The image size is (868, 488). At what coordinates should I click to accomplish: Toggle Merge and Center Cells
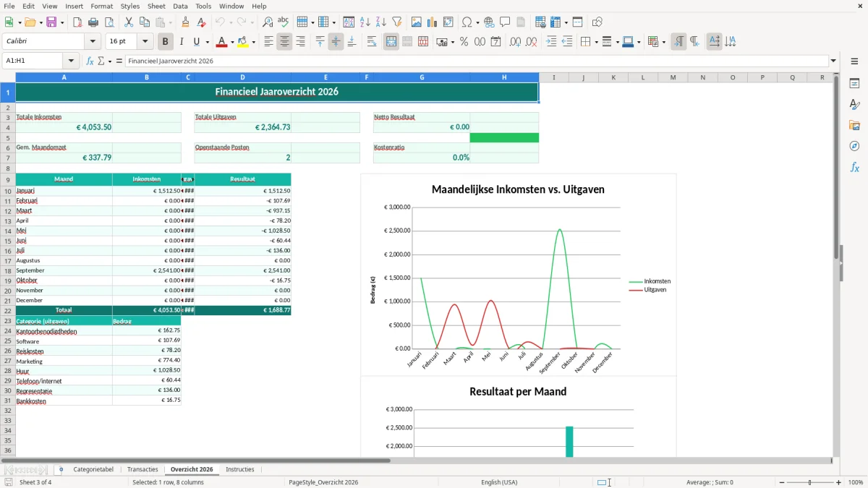tap(391, 42)
